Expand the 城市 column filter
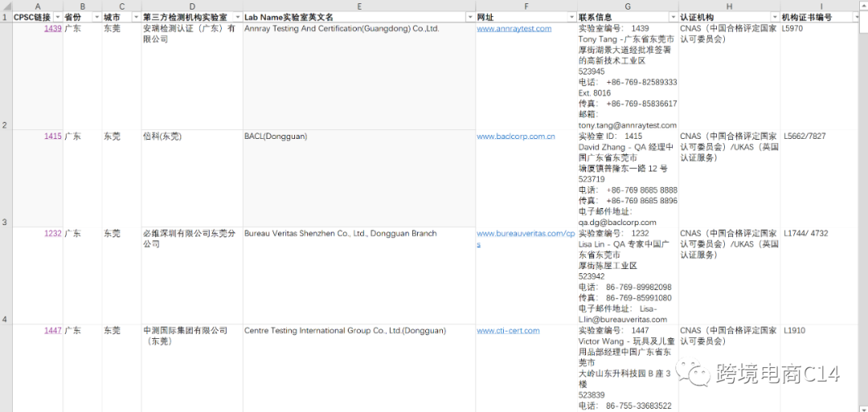The width and height of the screenshot is (868, 412). pyautogui.click(x=135, y=17)
